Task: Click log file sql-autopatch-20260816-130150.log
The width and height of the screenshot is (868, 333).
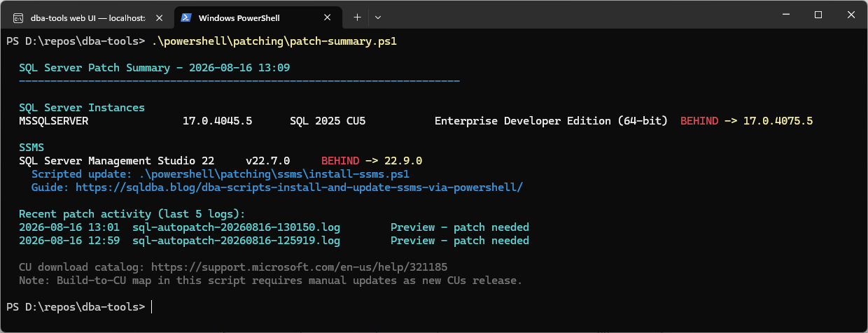Action: [236, 227]
